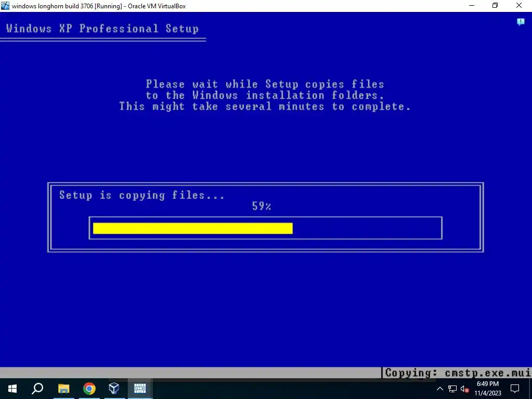Click the 'Setup is copying files...' text

pyautogui.click(x=142, y=195)
